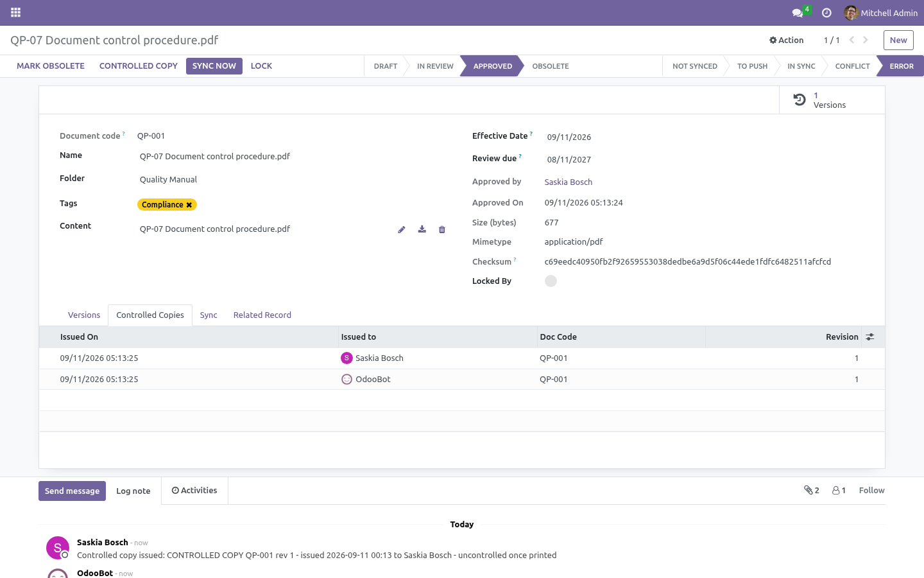924x578 pixels.
Task: Open attachments paperclip icon
Action: [812, 490]
